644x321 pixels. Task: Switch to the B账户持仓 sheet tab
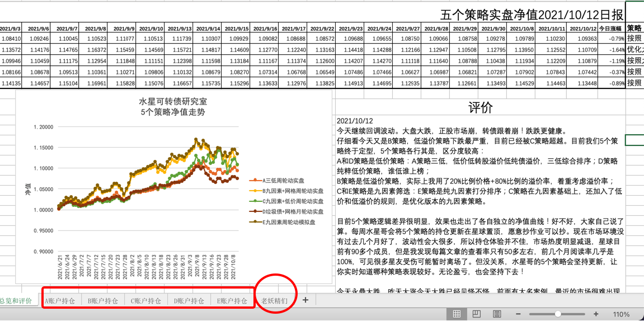tap(103, 301)
